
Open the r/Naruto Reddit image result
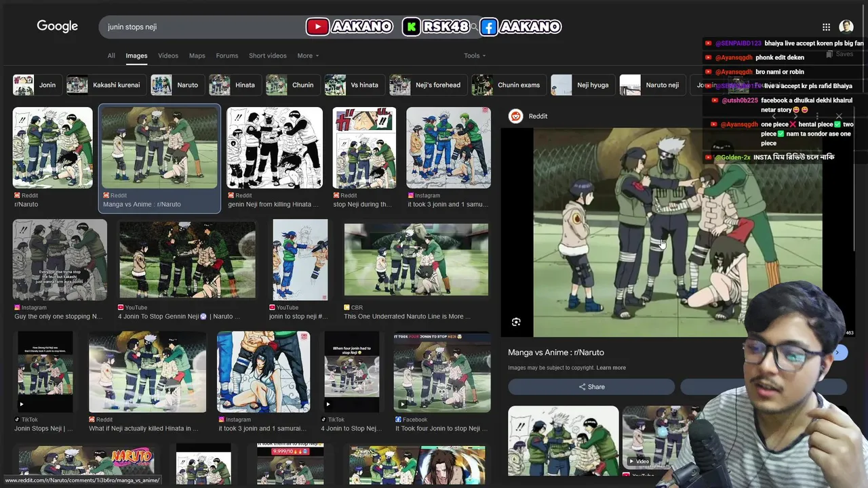52,148
